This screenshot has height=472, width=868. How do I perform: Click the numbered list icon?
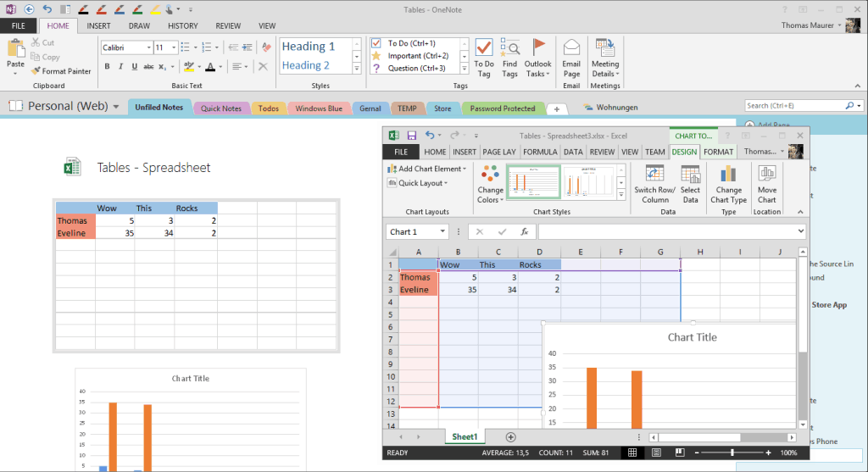(207, 47)
